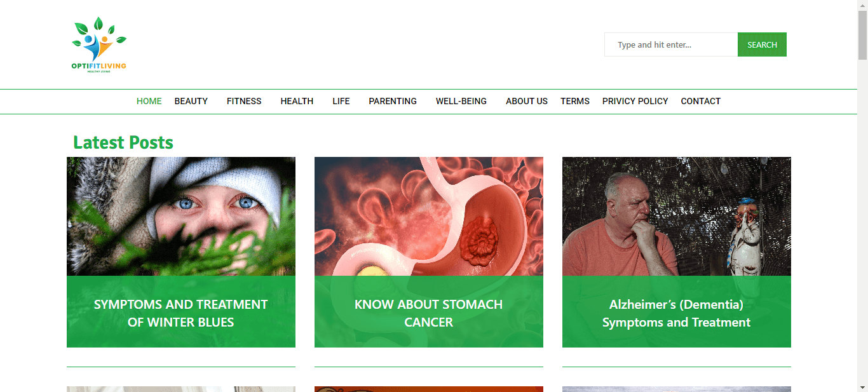Open the PARENTING menu
The image size is (868, 392).
click(x=393, y=101)
